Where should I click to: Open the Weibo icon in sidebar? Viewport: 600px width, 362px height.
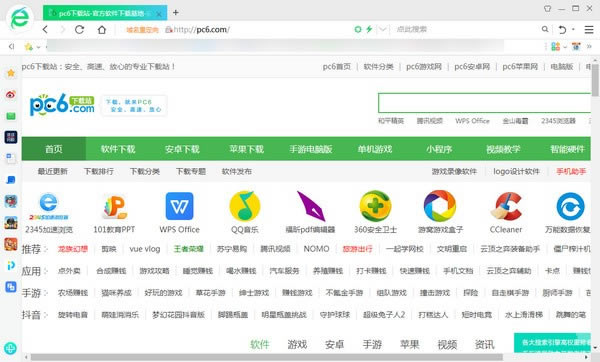pos(11,94)
